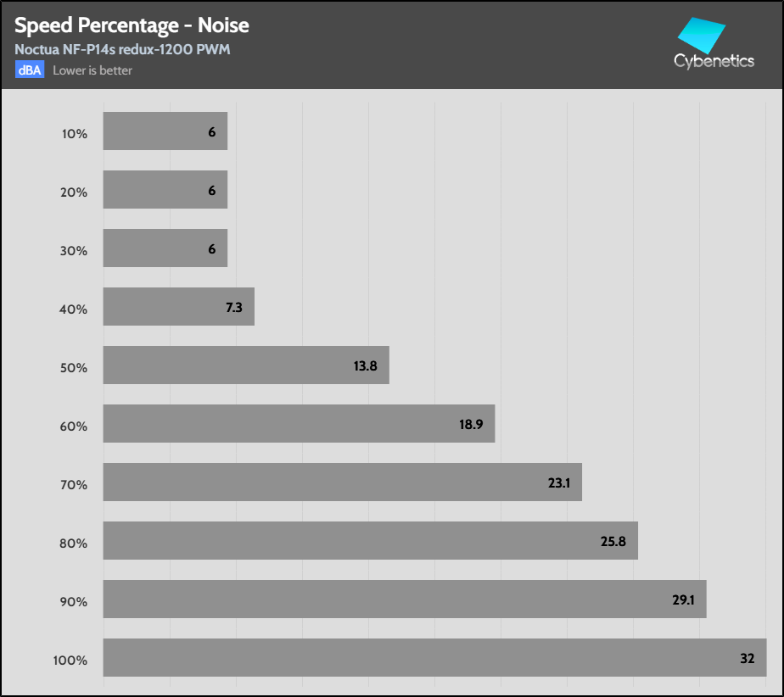Click the 18.9 value label
The height and width of the screenshot is (697, 784).
471,424
